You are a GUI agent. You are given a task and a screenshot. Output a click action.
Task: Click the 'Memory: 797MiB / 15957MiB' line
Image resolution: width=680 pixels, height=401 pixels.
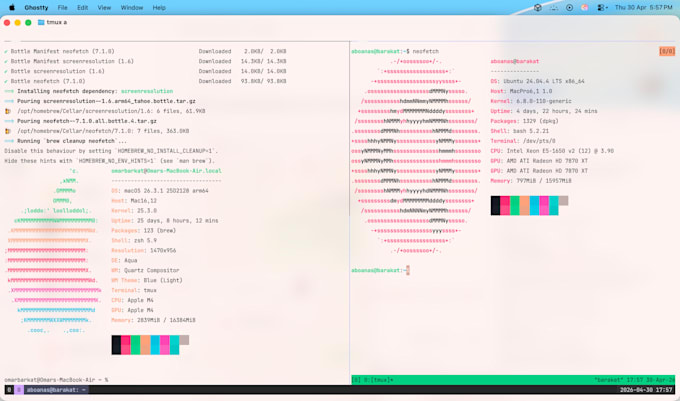click(531, 181)
